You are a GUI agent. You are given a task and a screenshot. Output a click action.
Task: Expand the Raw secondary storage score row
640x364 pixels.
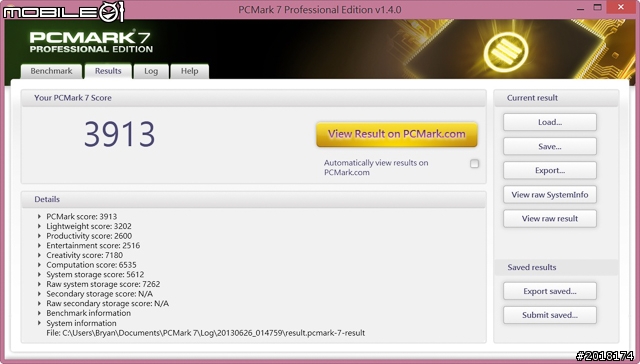tap(39, 303)
